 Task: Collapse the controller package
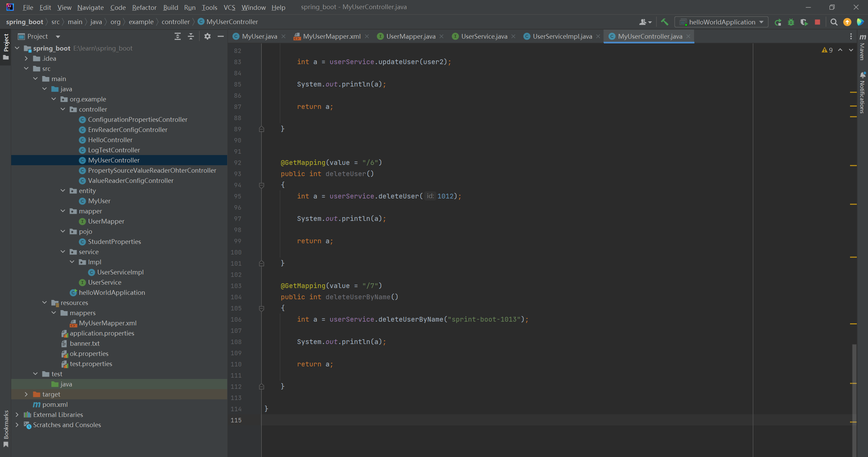(63, 109)
